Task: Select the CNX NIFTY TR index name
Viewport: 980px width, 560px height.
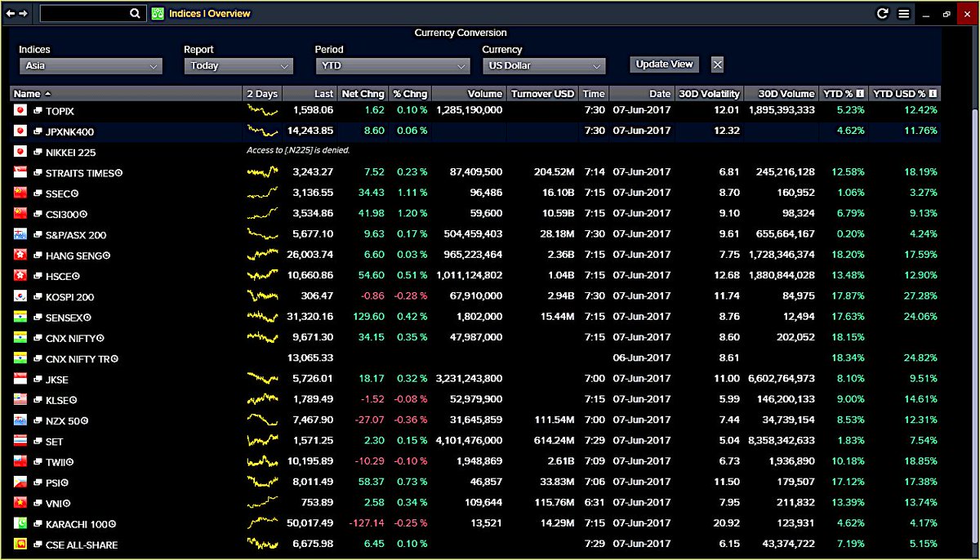Action: (x=78, y=358)
